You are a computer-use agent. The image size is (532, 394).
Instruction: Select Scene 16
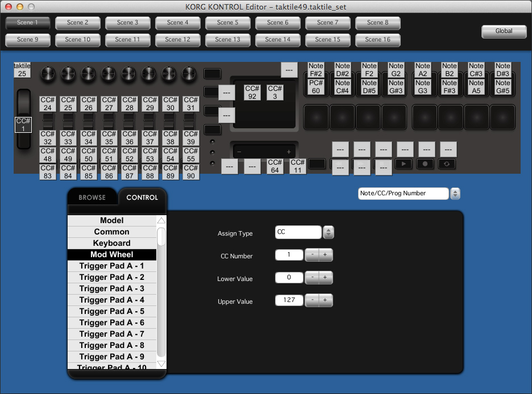[x=377, y=40]
